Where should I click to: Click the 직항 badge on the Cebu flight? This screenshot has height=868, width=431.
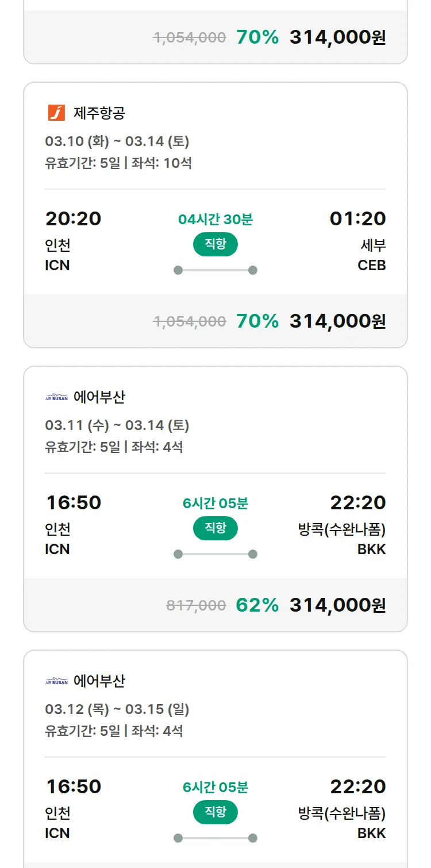pyautogui.click(x=215, y=244)
